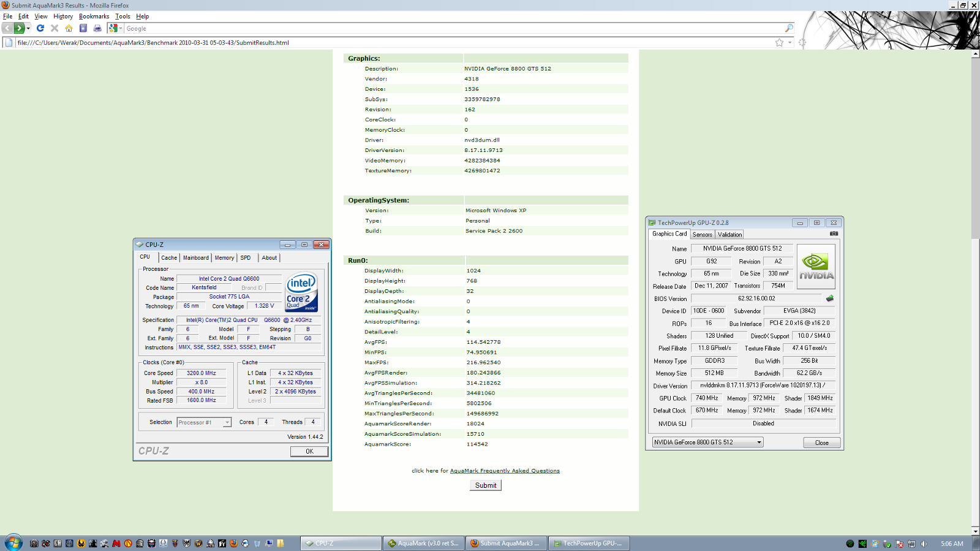The image size is (980, 551).
Task: Click the Firefox quick launch icon in taskbar
Action: point(233,543)
